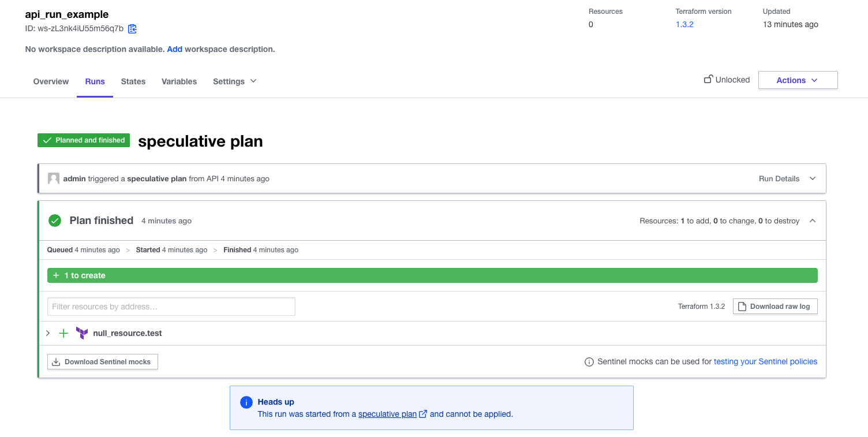Image resolution: width=868 pixels, height=437 pixels.
Task: Click the Terraform logo beside null_resource.test
Action: (x=82, y=333)
